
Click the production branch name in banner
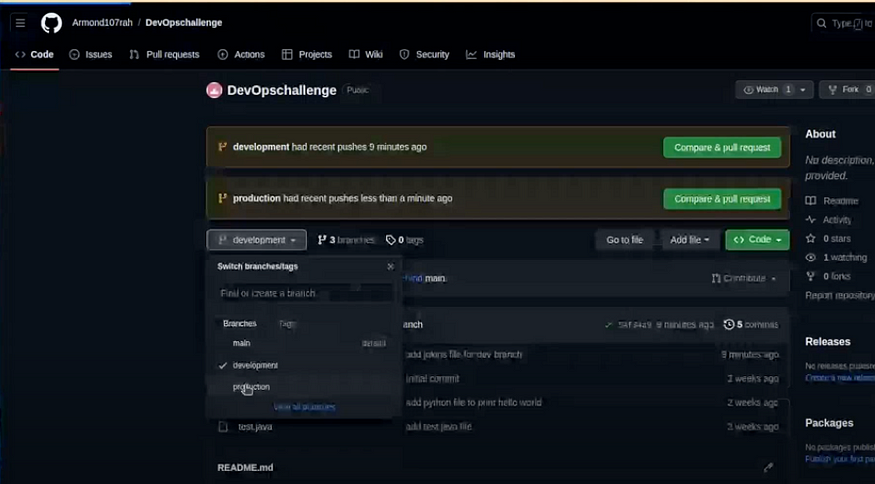tap(257, 198)
